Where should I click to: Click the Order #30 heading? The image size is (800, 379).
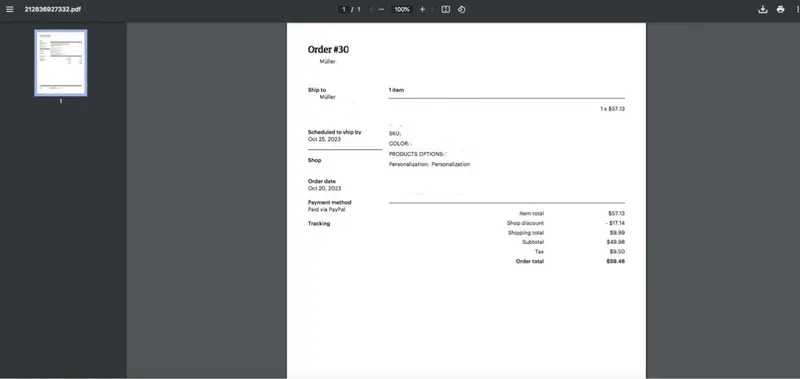click(329, 49)
